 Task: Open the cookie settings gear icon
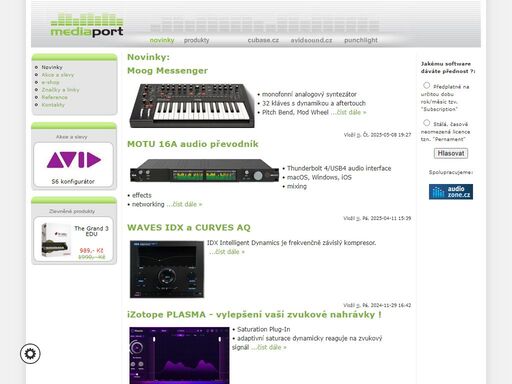30,354
